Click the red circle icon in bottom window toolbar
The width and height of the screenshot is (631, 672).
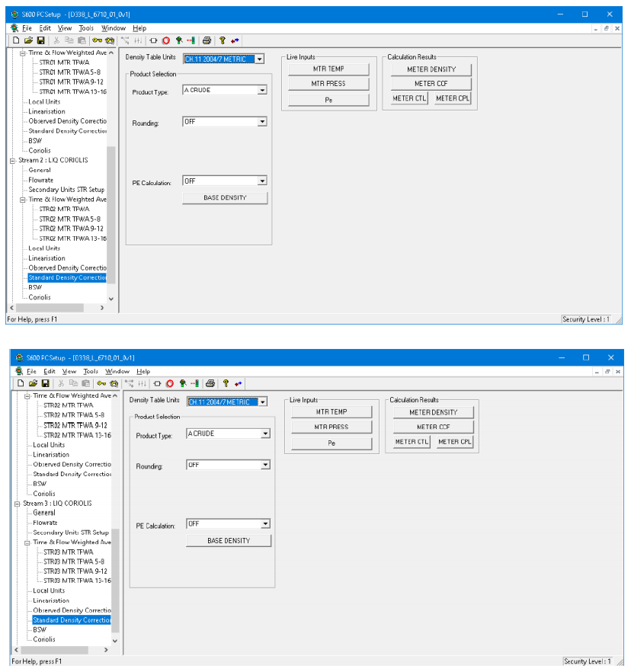[x=170, y=383]
